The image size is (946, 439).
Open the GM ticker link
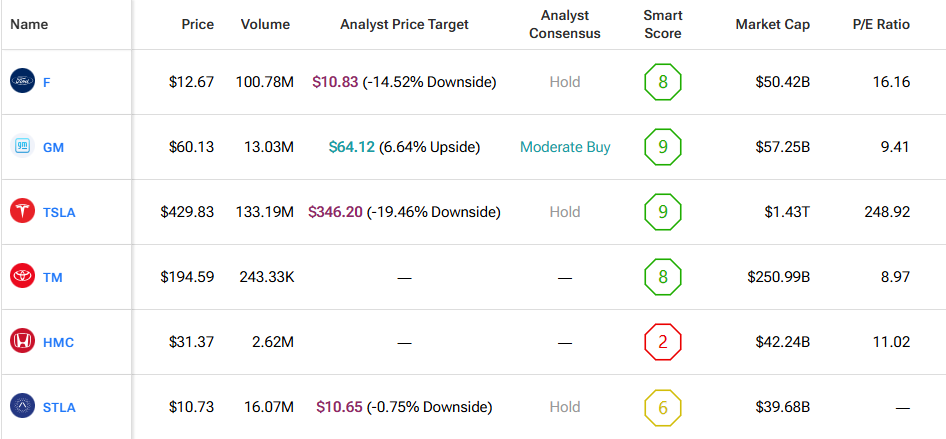54,147
